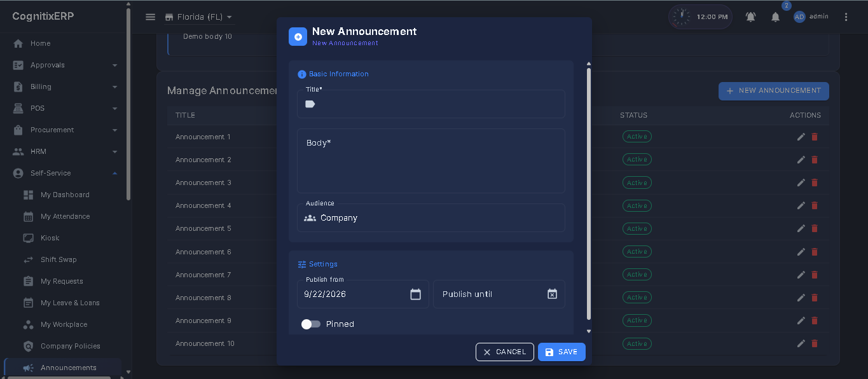Click the Cancel button
This screenshot has width=868, height=379.
coord(505,352)
